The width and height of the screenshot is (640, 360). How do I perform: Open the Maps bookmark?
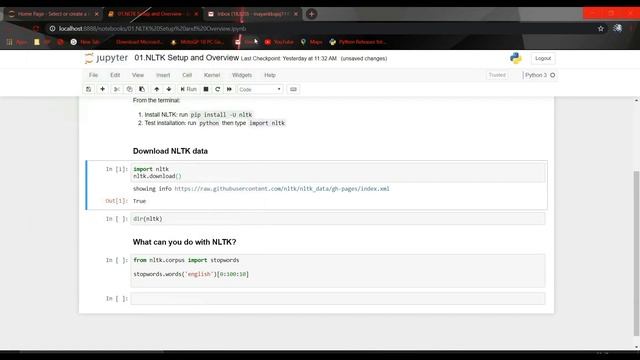(x=311, y=42)
